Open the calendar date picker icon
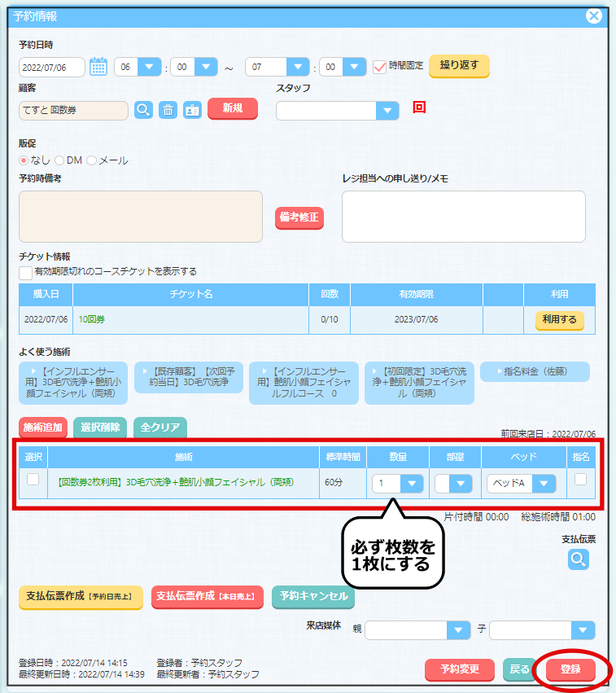 (x=98, y=67)
